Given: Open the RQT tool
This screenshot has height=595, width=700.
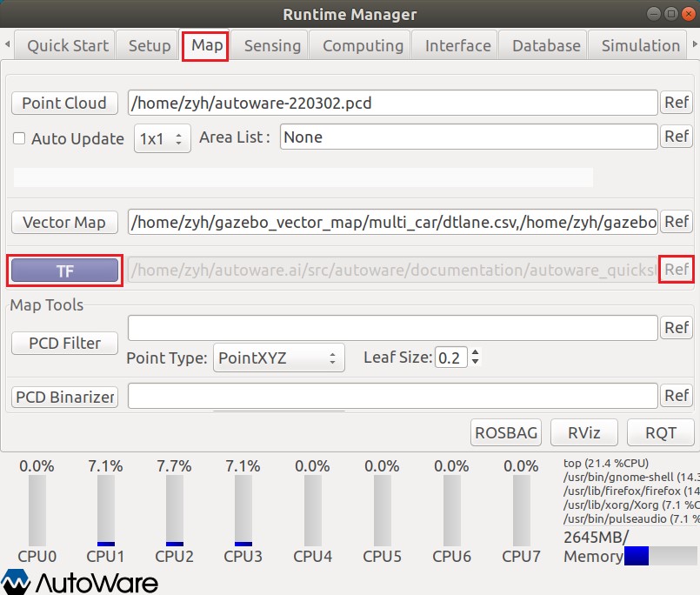Looking at the screenshot, I should (660, 431).
